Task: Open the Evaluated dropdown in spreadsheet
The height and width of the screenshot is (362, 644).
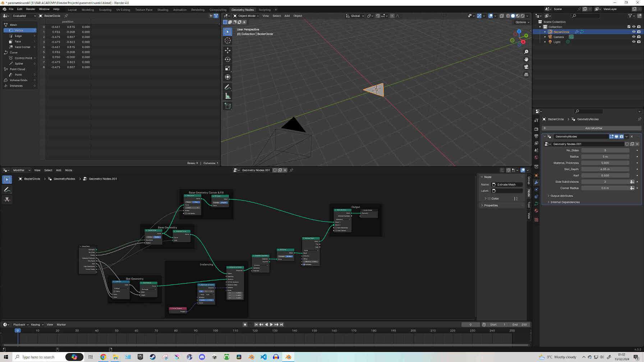Action: (x=24, y=16)
